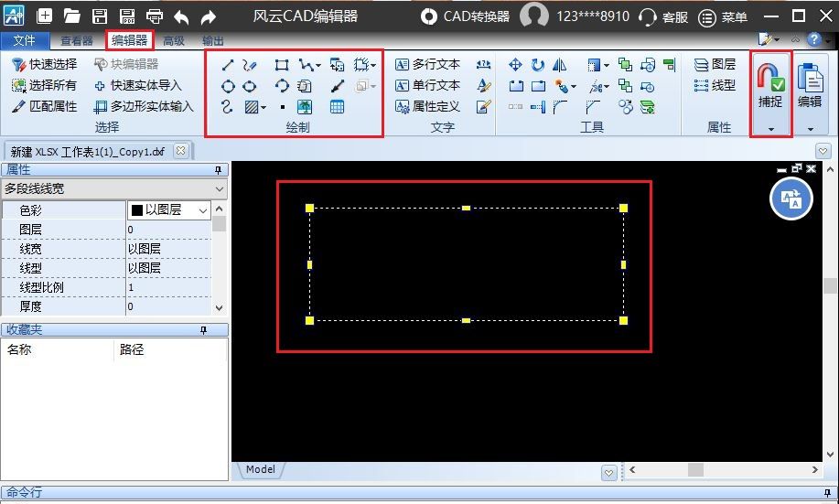Select the Line drawing tool
Screen dimensions: 839x504
[228, 65]
